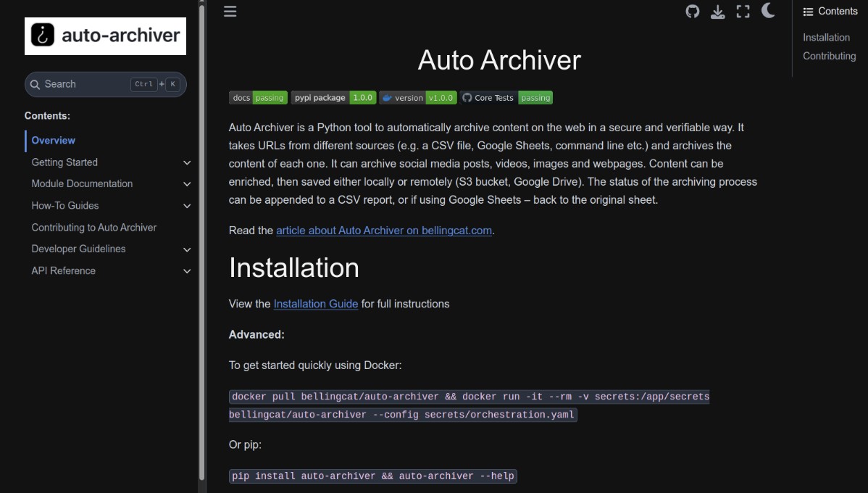Image resolution: width=868 pixels, height=493 pixels.
Task: Open Module Documentation page
Action: (x=82, y=184)
